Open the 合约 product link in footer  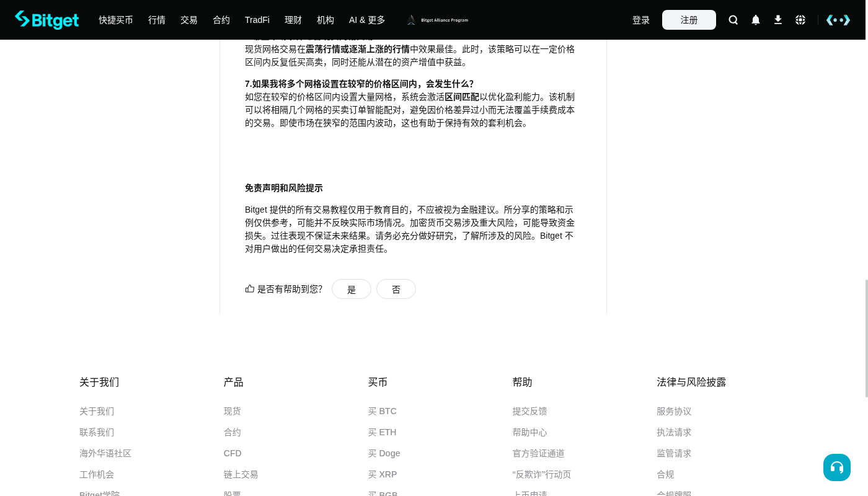(232, 432)
